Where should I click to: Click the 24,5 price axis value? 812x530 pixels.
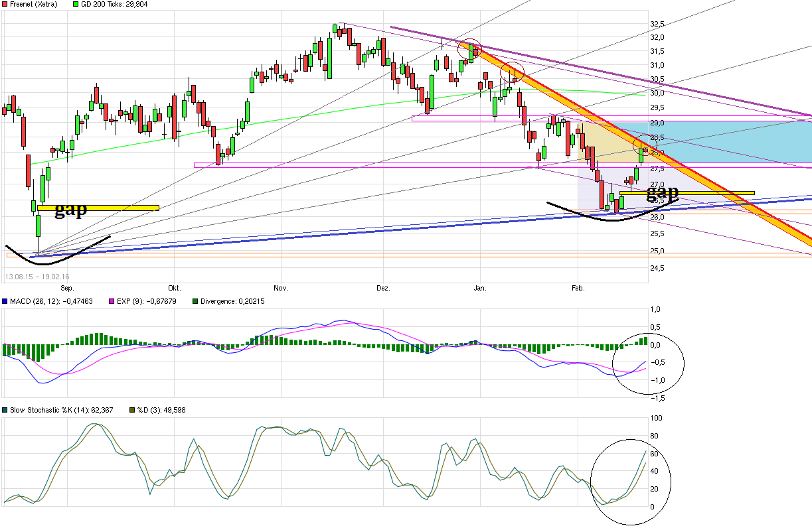[657, 268]
